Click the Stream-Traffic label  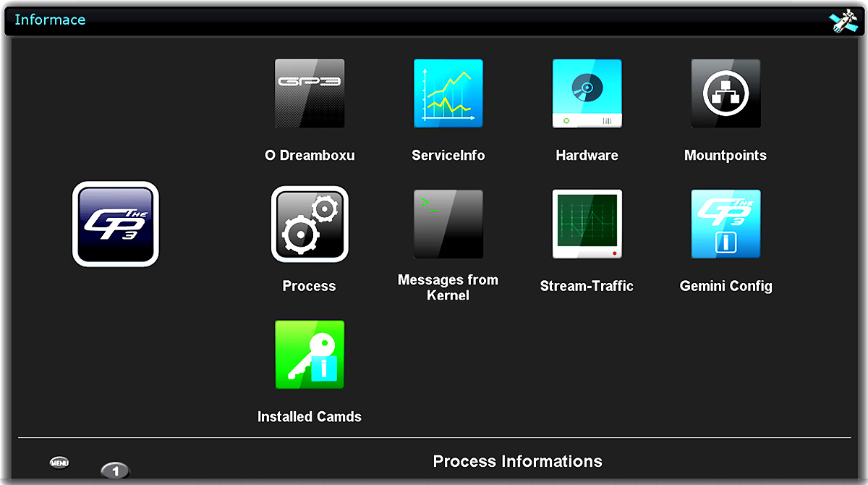click(x=587, y=286)
